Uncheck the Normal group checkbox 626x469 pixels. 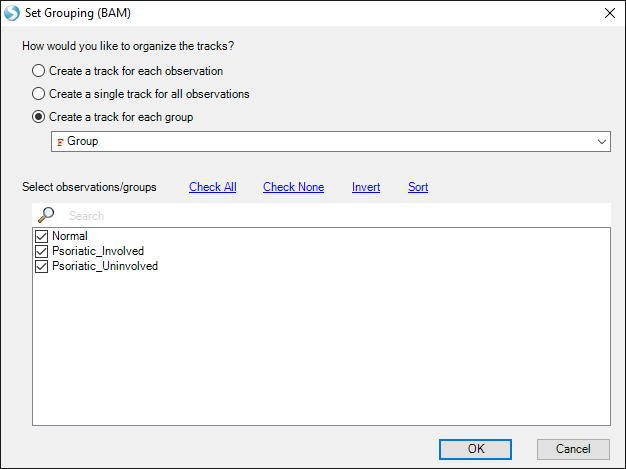pyautogui.click(x=42, y=236)
